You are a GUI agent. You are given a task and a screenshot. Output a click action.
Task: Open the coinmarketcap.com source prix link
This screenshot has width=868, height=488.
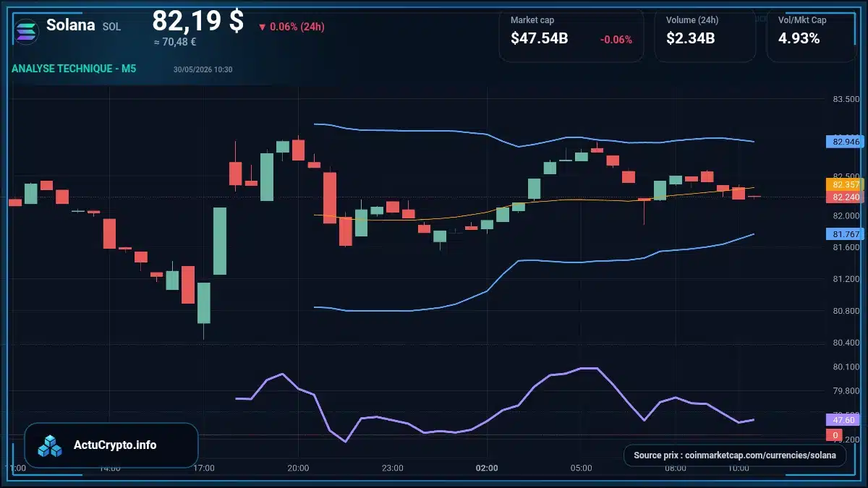(735, 455)
